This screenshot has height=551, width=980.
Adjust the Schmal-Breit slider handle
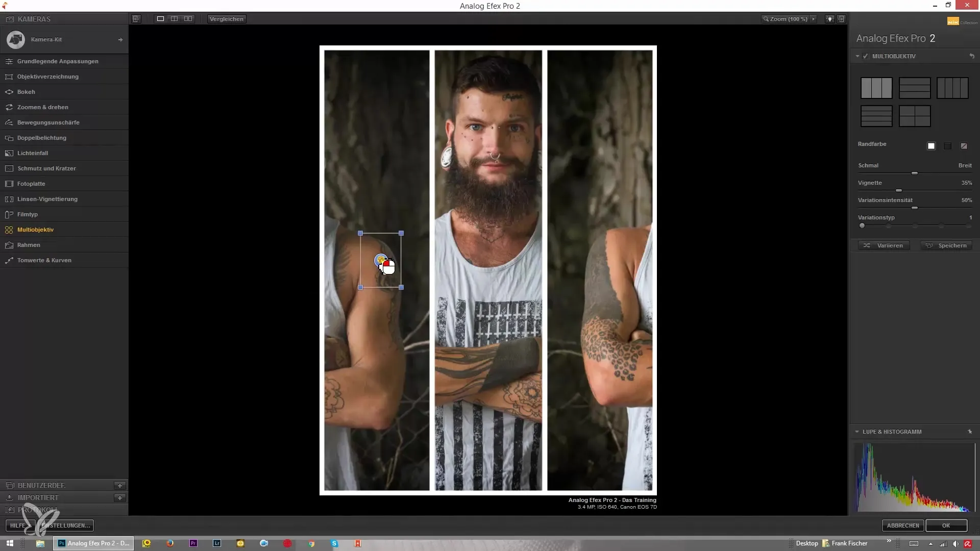click(915, 173)
